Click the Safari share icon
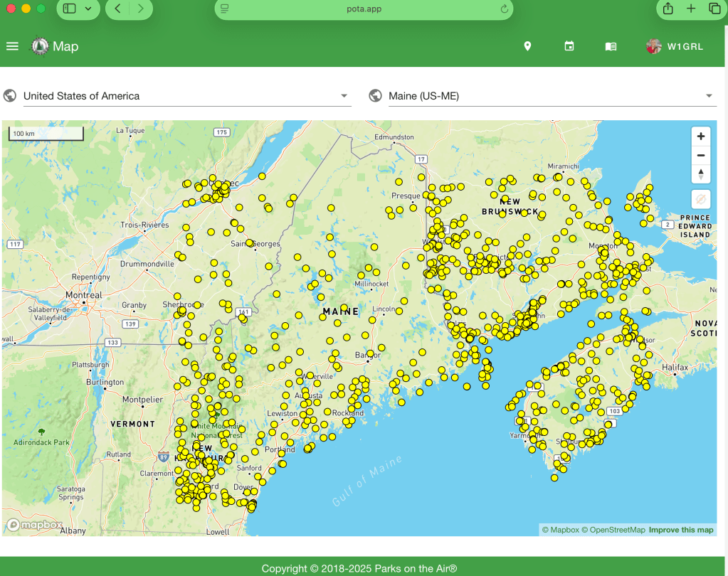 668,9
